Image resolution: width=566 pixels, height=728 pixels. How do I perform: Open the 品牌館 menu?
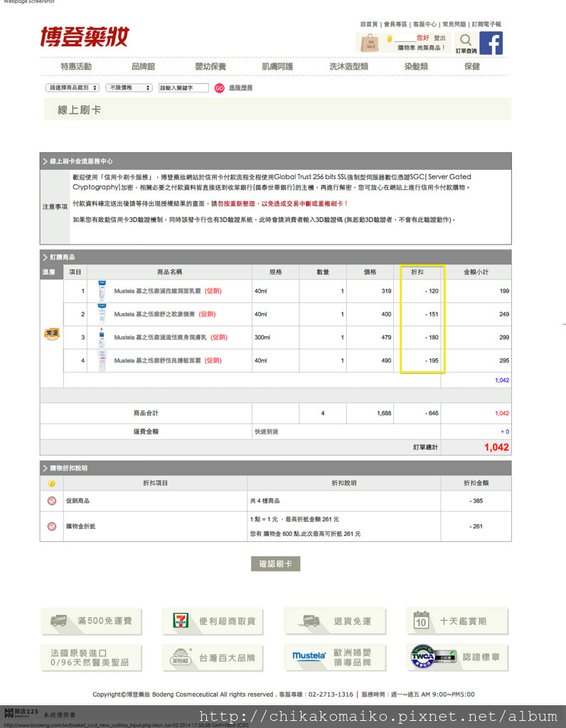pyautogui.click(x=143, y=66)
